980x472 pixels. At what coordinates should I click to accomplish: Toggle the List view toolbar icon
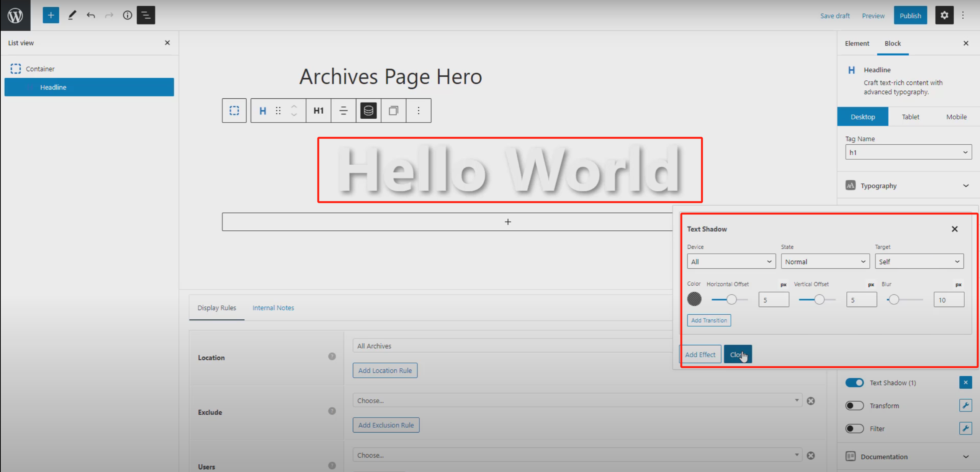point(146,15)
